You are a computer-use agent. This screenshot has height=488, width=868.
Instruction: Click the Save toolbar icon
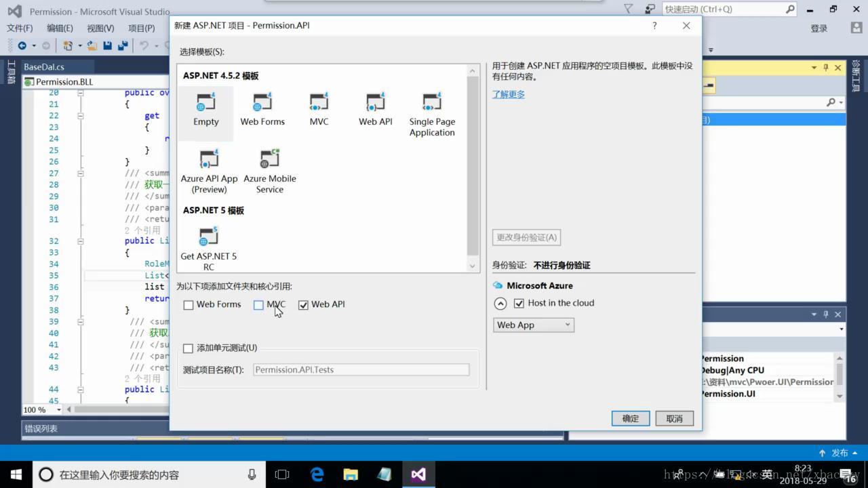point(107,45)
